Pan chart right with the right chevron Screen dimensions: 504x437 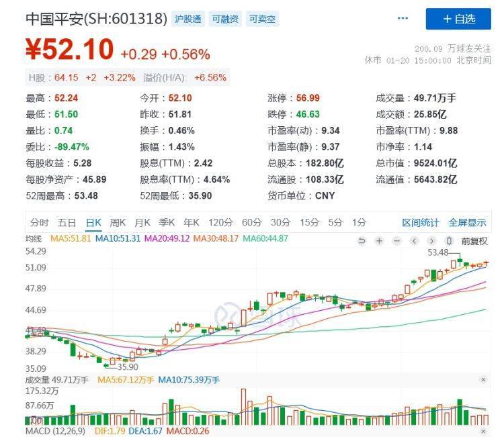pos(431,241)
